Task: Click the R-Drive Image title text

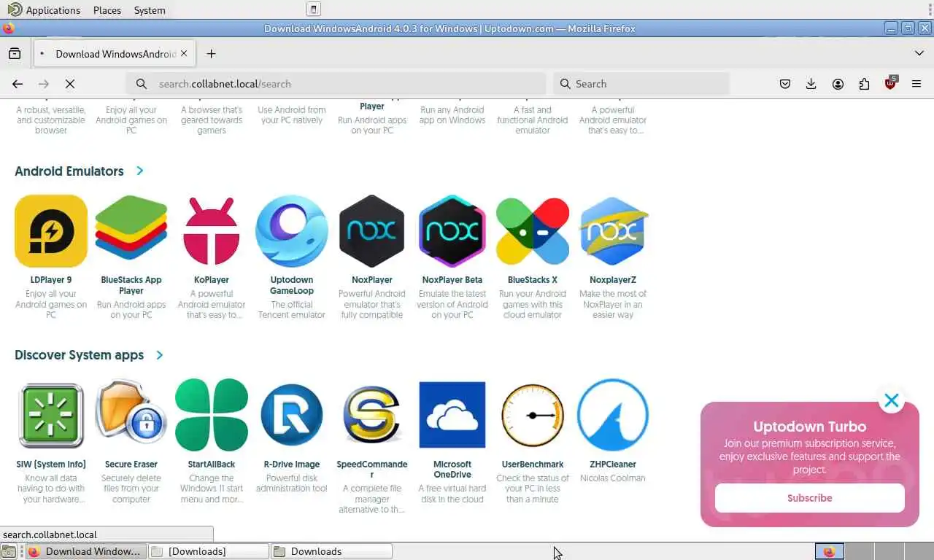Action: (x=292, y=464)
